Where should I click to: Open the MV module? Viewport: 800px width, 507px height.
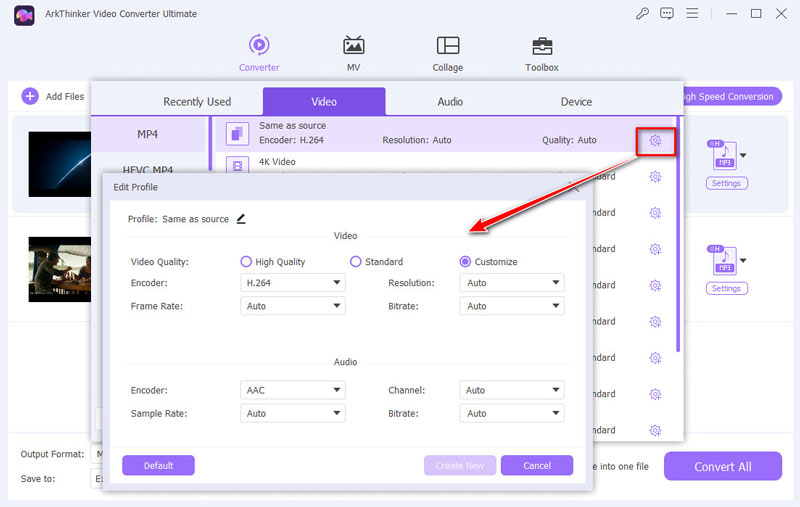353,53
